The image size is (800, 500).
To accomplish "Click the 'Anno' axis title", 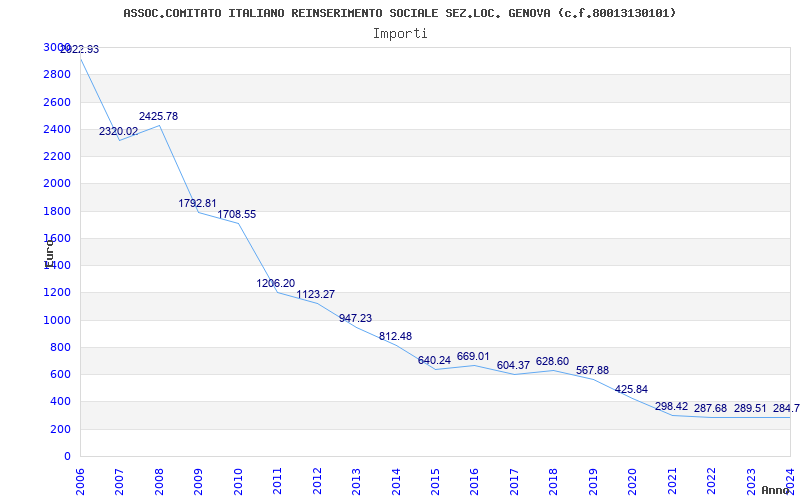I will pos(776,490).
